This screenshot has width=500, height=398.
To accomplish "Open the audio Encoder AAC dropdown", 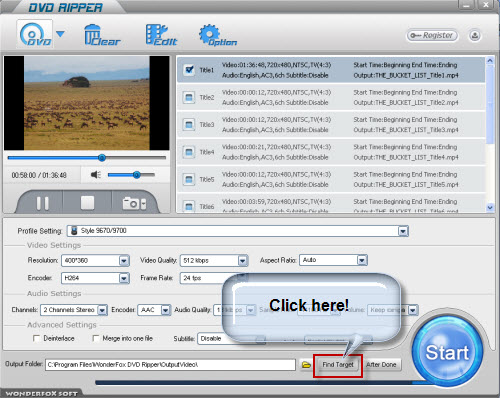I will tap(154, 310).
